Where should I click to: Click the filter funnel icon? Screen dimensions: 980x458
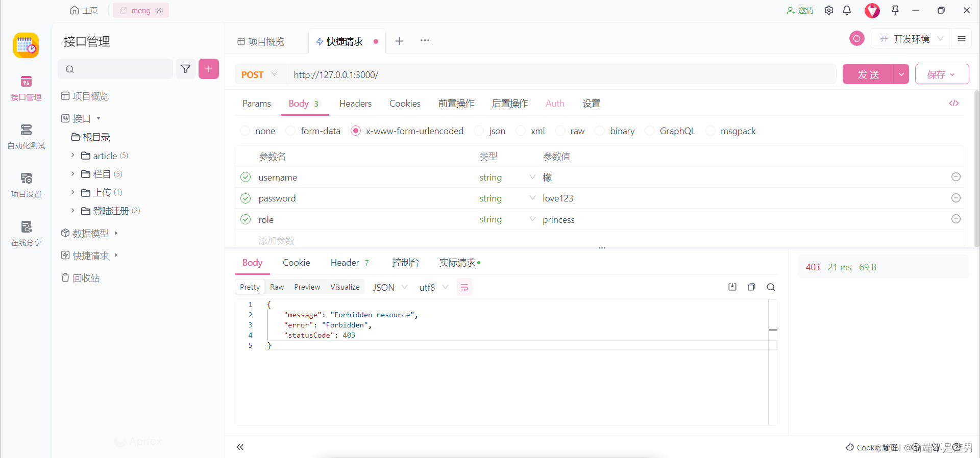pos(186,69)
